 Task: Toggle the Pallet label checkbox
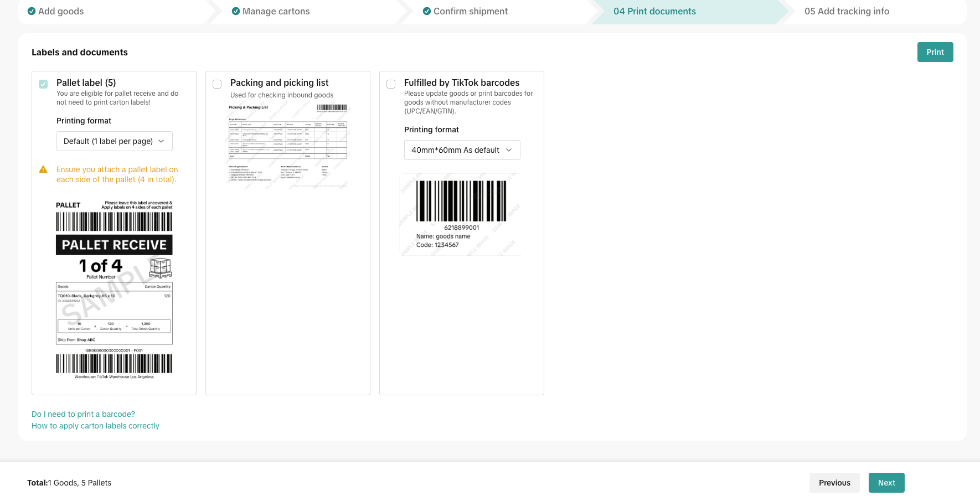coord(43,84)
